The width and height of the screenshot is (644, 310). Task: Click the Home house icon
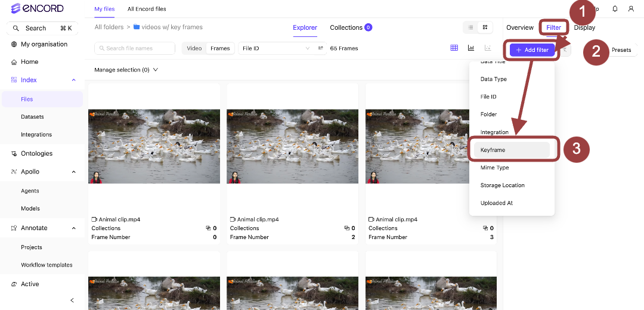click(14, 62)
